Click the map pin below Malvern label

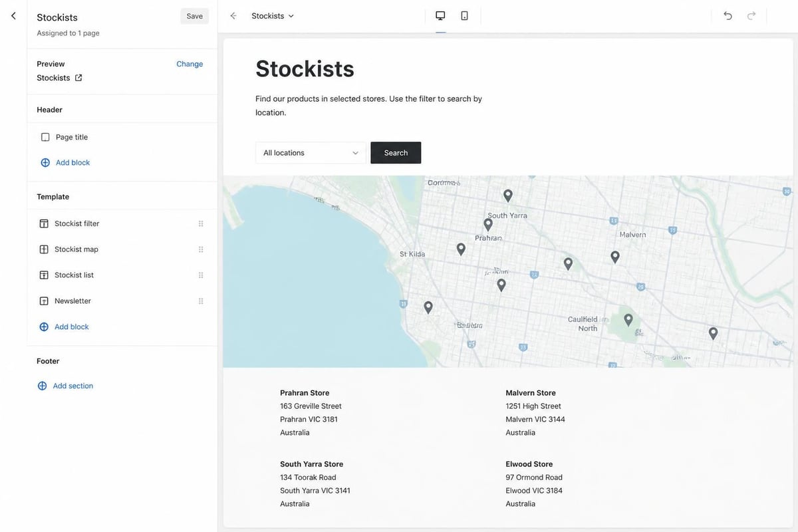(615, 257)
